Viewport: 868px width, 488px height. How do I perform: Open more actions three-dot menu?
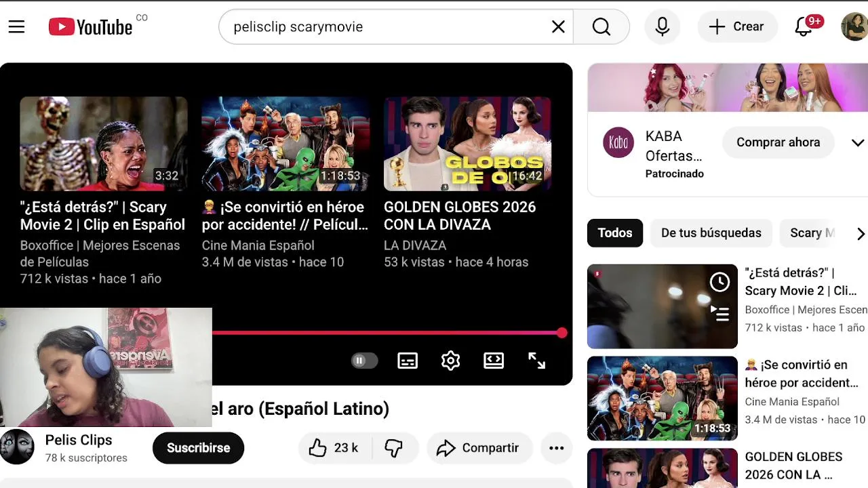point(556,448)
